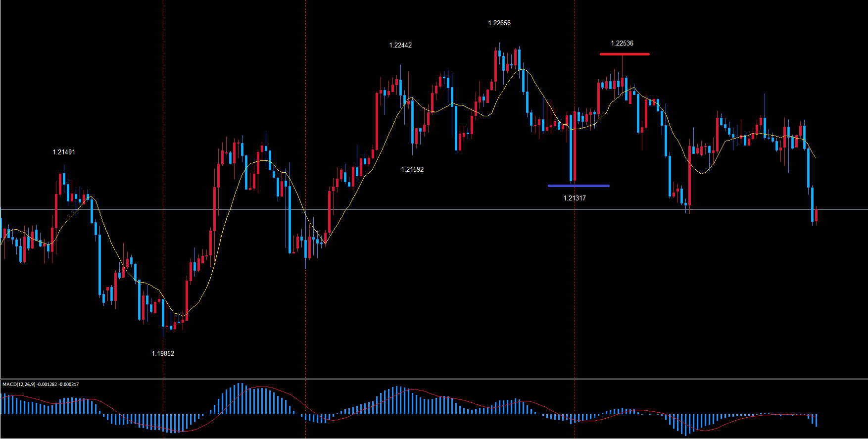Select the 1.22536 price label
Image resolution: width=868 pixels, height=439 pixels.
coord(622,44)
